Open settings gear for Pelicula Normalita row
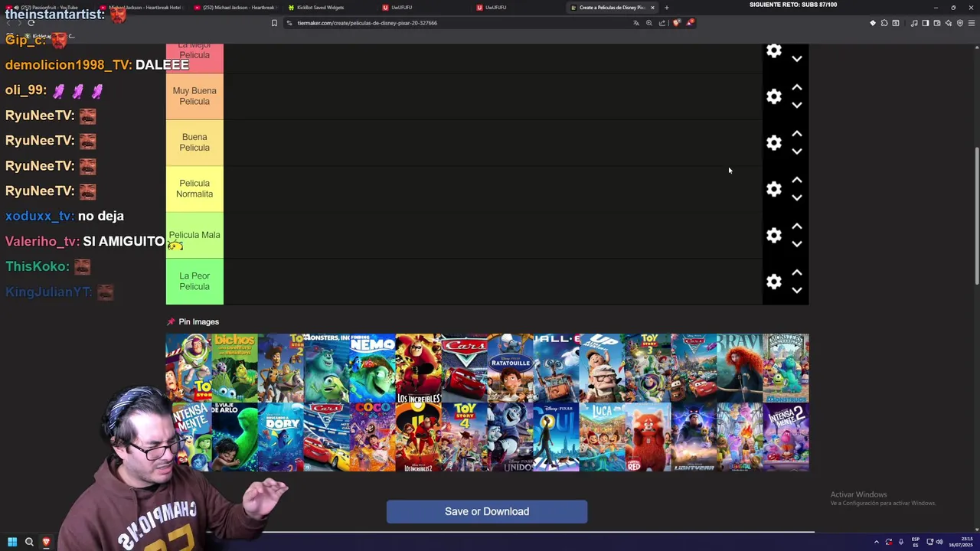980x551 pixels. coord(774,189)
